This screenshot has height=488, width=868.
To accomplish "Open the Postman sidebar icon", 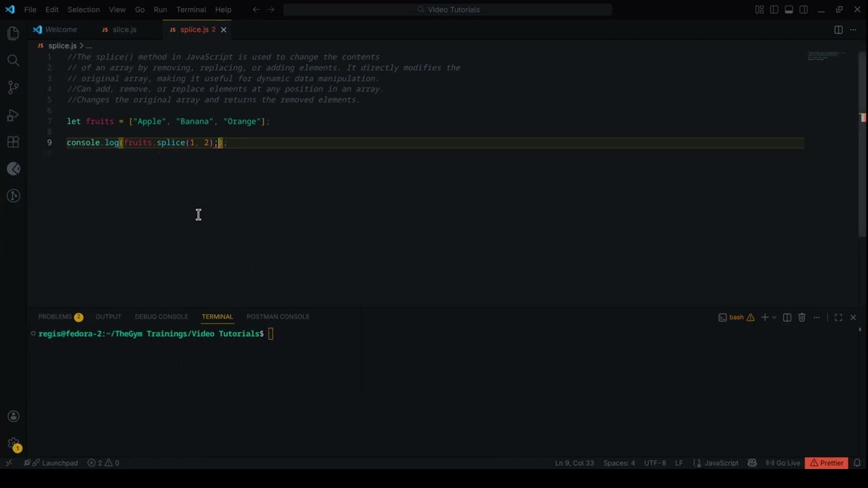I will coord(13,169).
